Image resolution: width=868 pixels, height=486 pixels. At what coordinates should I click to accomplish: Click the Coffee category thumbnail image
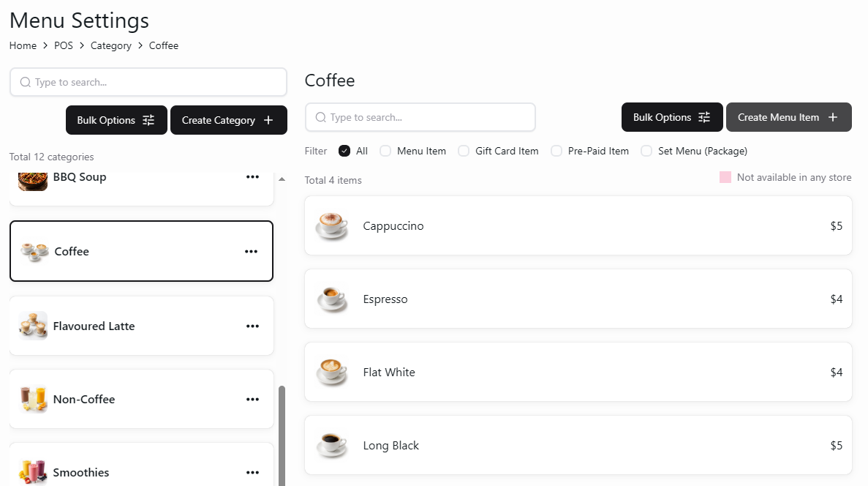pos(34,252)
